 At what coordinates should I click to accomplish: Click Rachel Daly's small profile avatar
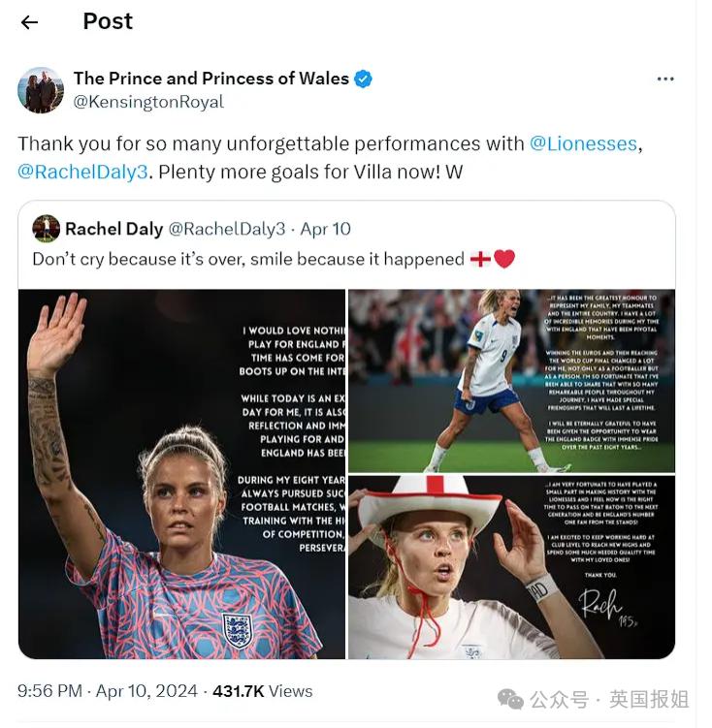click(x=46, y=229)
